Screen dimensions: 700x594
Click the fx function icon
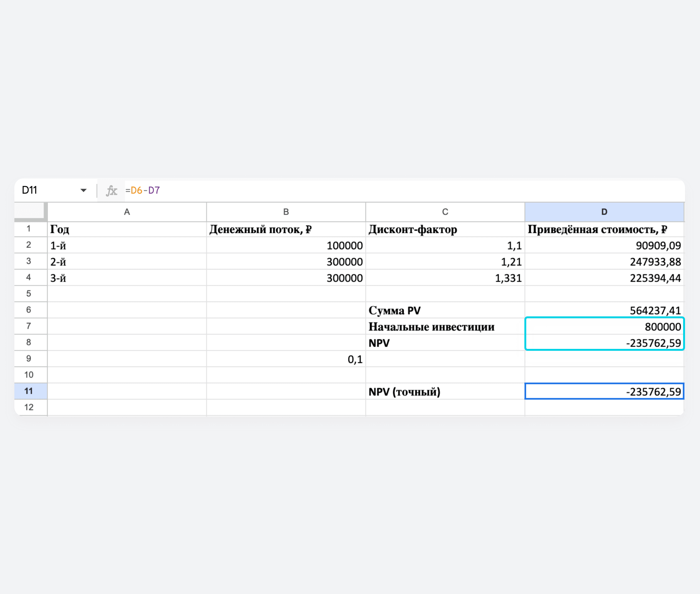tap(111, 190)
